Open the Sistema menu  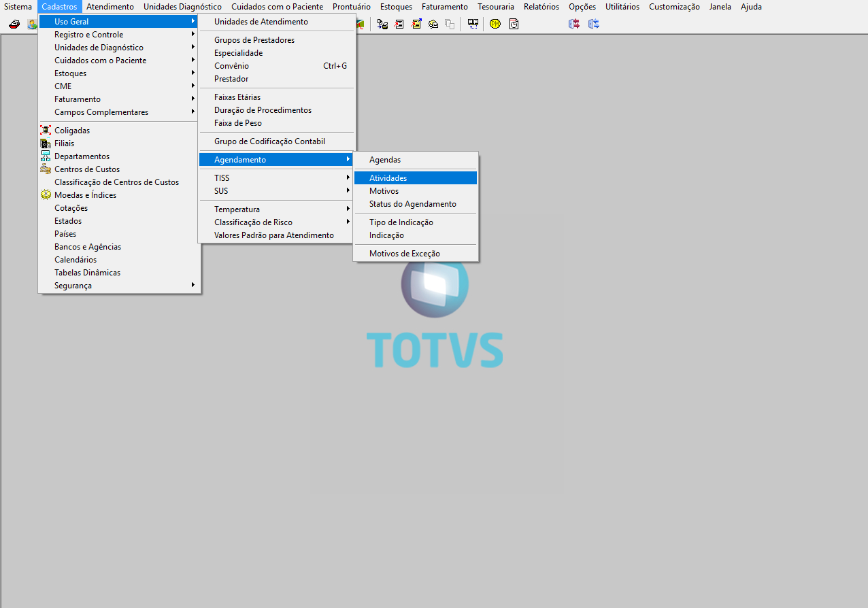pos(18,7)
